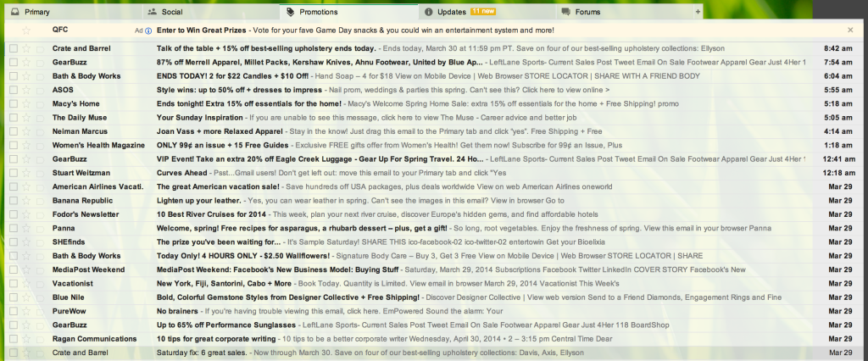Mark Women's Health Magazine email as important
Screen dimensions: 868x361
coord(40,145)
